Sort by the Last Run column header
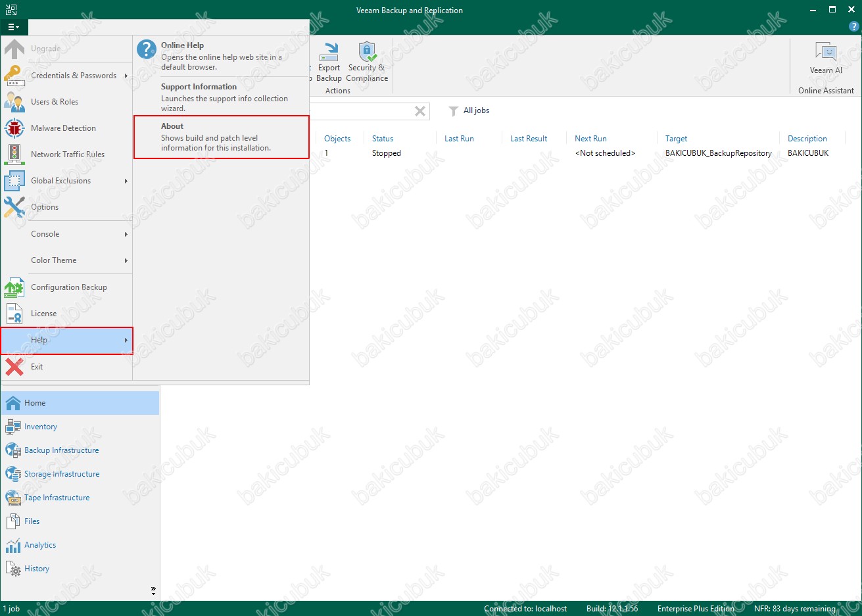The image size is (862, 616). tap(459, 139)
